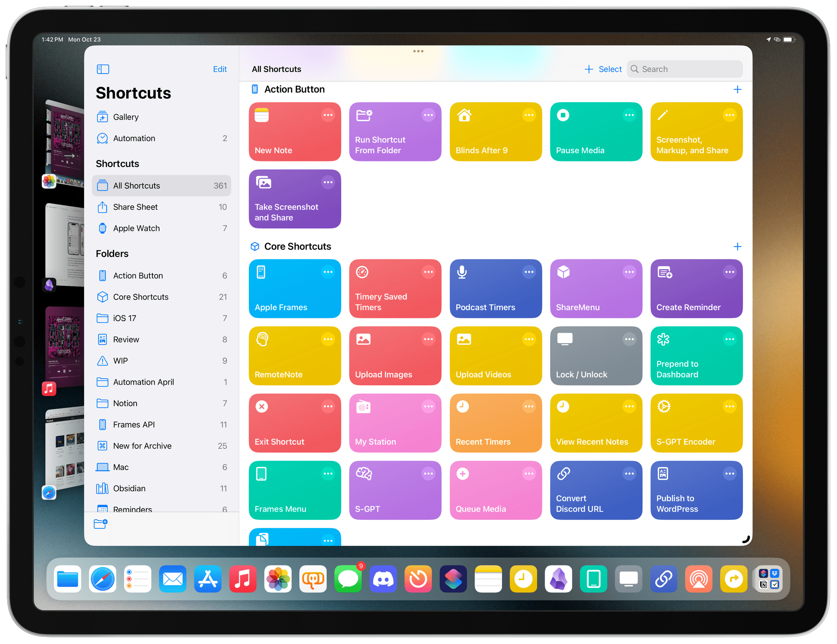Open options for Screenshot, Markup, and Share

coord(730,115)
